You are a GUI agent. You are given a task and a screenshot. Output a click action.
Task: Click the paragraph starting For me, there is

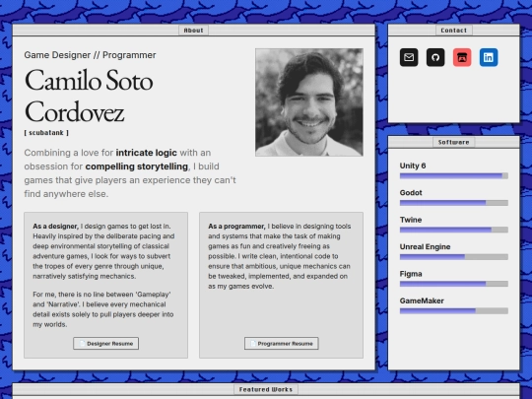coord(103,309)
